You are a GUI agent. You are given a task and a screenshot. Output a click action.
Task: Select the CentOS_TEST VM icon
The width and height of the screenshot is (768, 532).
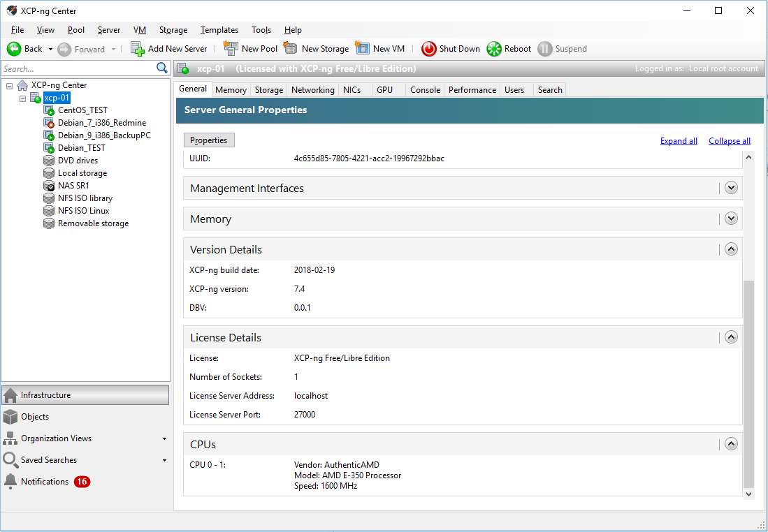48,110
